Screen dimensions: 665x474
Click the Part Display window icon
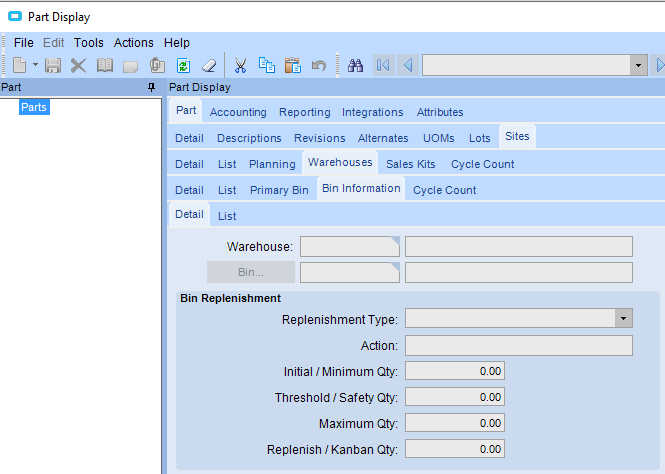(15, 17)
